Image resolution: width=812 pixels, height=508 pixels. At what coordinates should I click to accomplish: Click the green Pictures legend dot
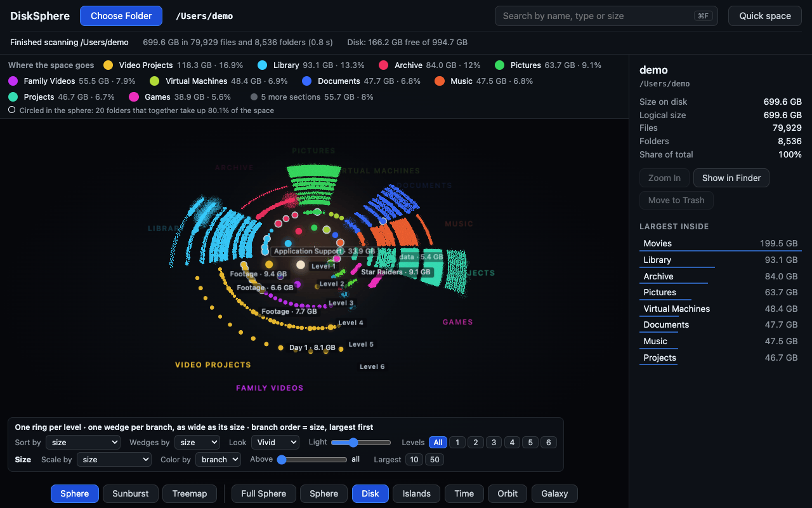pos(500,65)
